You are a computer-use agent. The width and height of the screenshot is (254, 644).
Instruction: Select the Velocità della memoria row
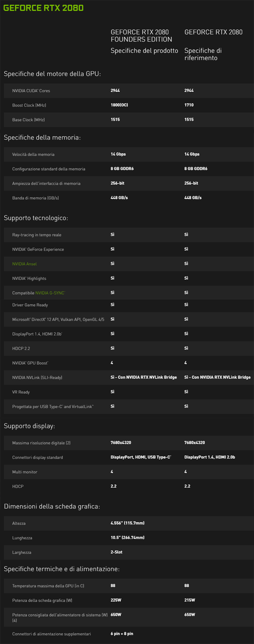33,155
